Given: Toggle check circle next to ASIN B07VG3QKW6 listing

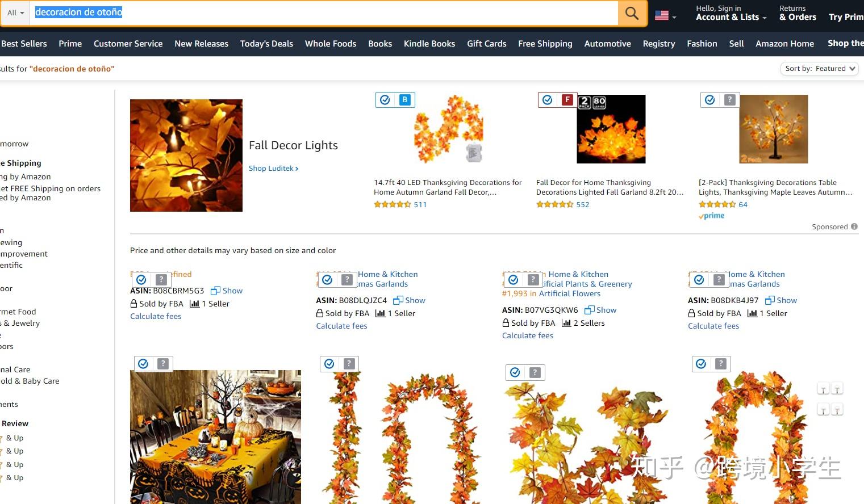Looking at the screenshot, I should tap(514, 280).
